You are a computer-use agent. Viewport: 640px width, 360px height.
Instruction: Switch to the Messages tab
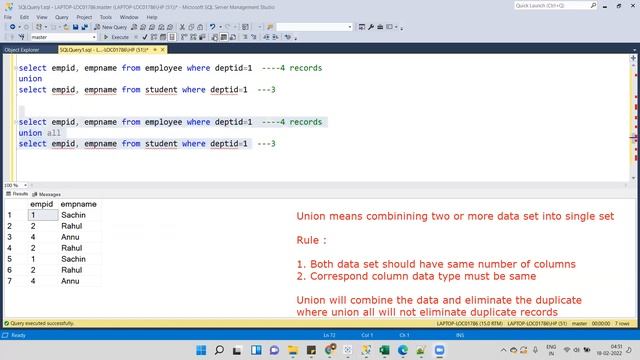47,194
